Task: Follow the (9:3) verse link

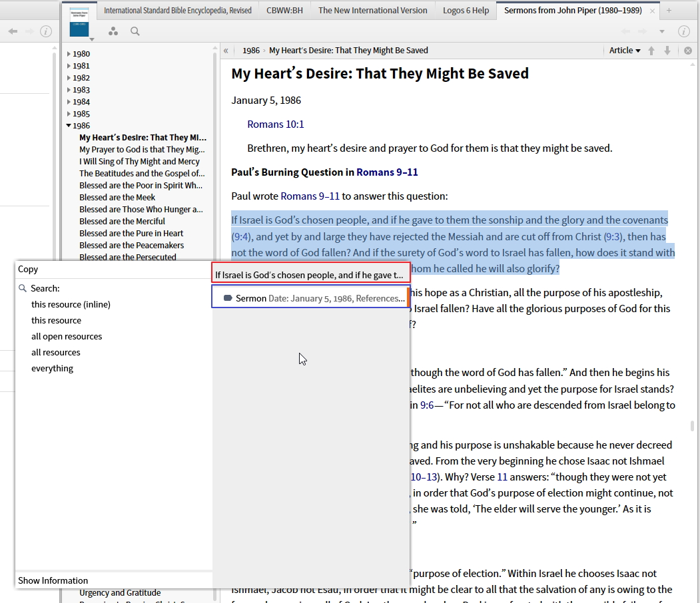Action: [613, 236]
